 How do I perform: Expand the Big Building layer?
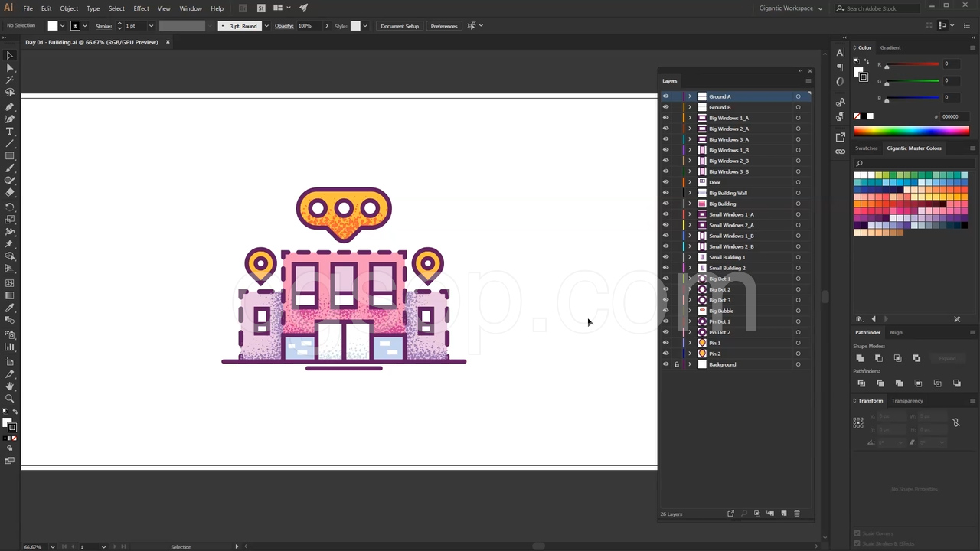pyautogui.click(x=689, y=204)
